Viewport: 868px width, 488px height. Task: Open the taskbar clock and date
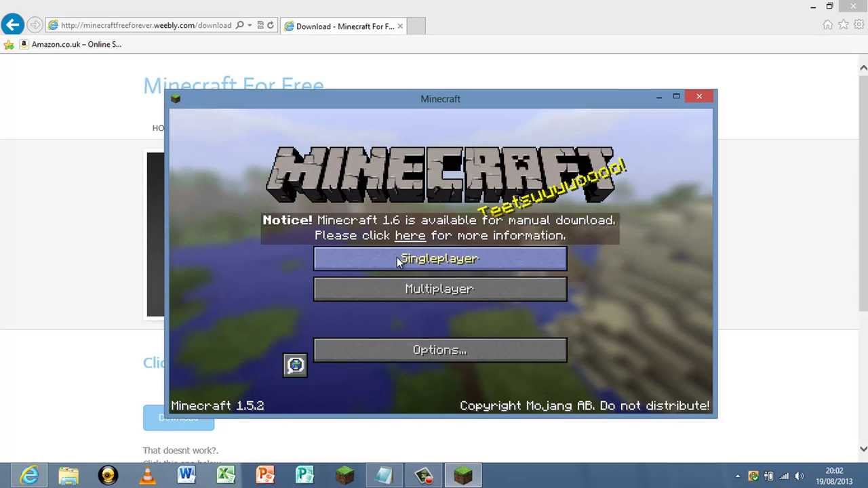[834, 476]
